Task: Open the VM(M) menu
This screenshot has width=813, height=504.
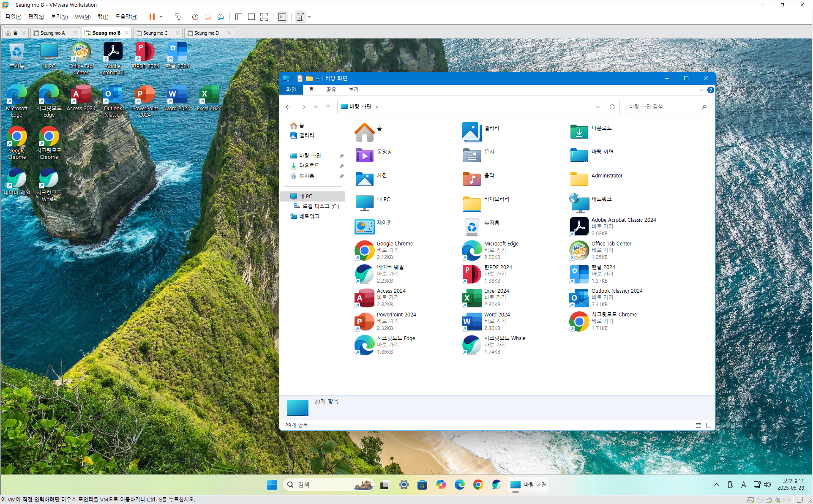Action: (x=82, y=17)
